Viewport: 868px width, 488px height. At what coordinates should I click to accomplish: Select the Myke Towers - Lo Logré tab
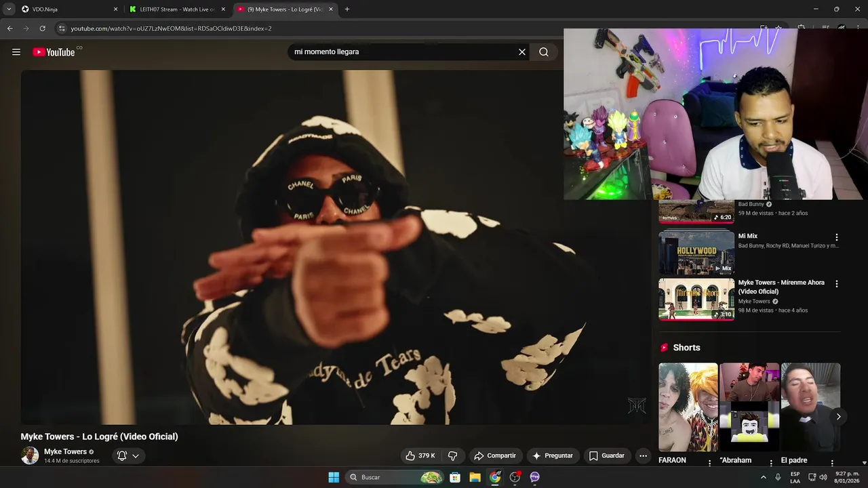point(285,9)
